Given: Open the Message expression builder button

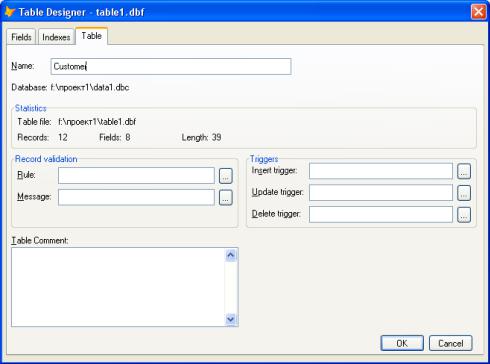Looking at the screenshot, I should coord(226,198).
